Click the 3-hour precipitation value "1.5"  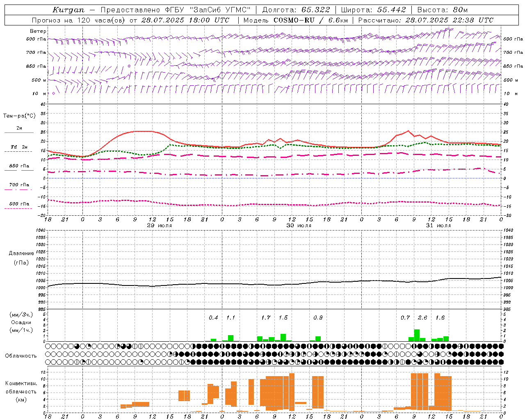(x=283, y=317)
